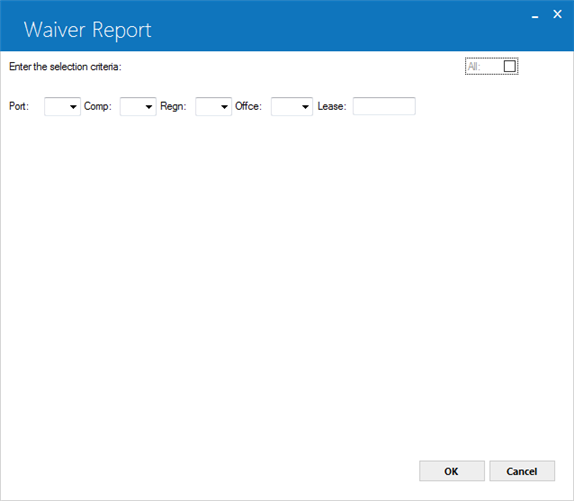Click the Port: label
574x501 pixels.
click(x=19, y=106)
